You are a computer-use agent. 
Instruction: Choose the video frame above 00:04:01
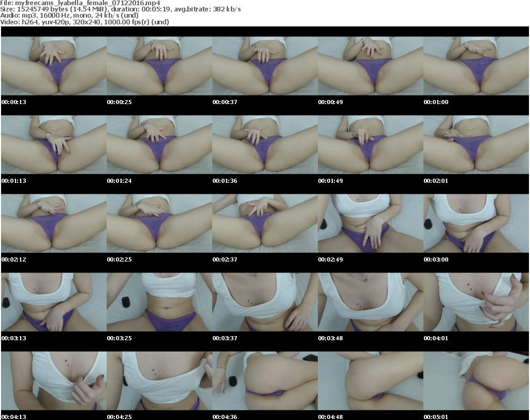[476, 302]
